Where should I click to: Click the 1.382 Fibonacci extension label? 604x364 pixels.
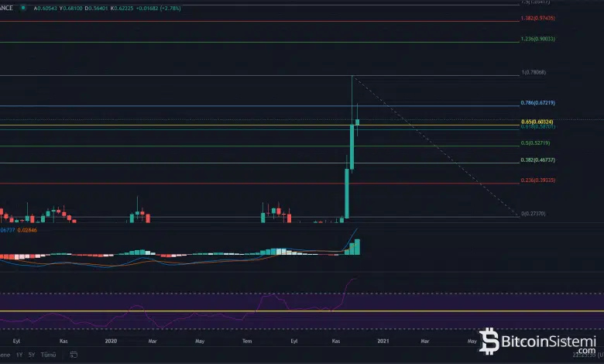click(537, 18)
